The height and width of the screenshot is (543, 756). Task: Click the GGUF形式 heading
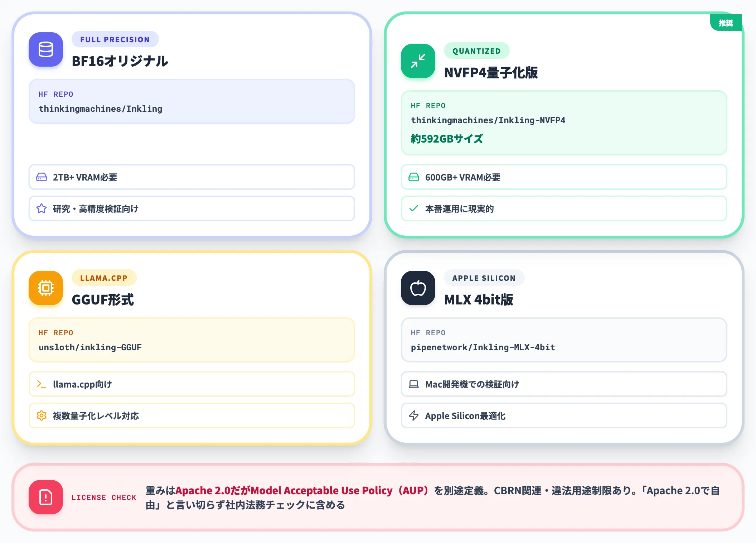tap(103, 300)
